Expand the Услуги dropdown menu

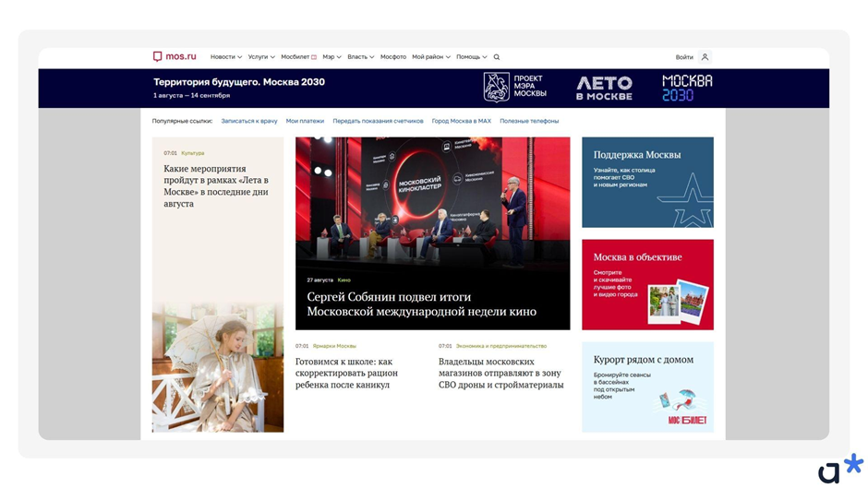coord(261,57)
